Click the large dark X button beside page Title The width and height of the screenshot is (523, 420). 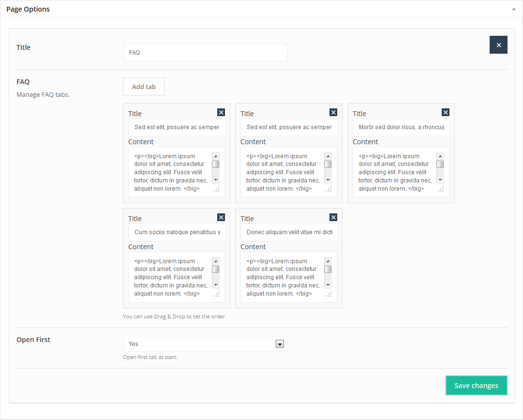click(498, 45)
